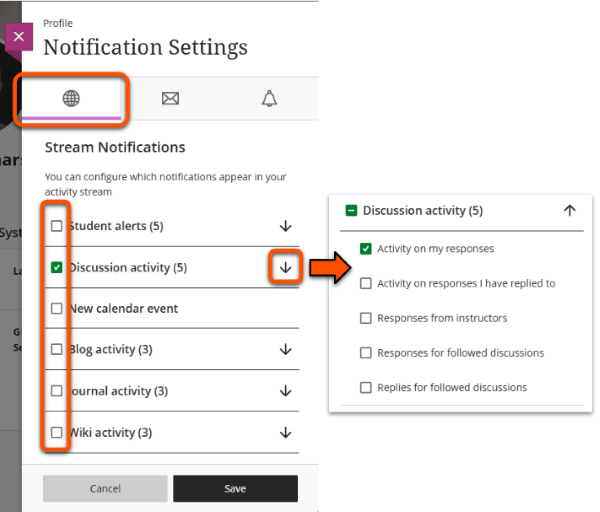Close the Notification Settings panel
Screen dimensions: 600x512
tap(19, 39)
